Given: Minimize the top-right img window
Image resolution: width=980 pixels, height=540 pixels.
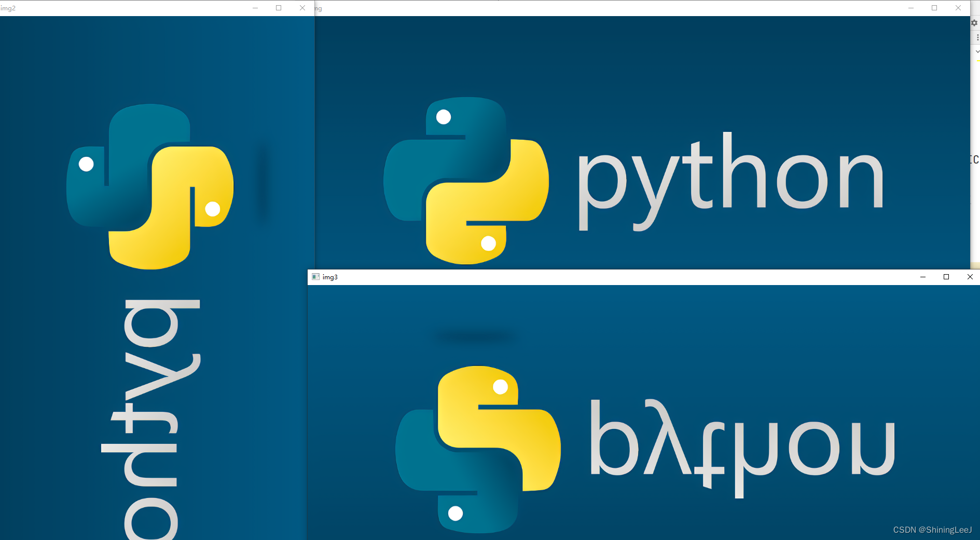Looking at the screenshot, I should pos(911,8).
